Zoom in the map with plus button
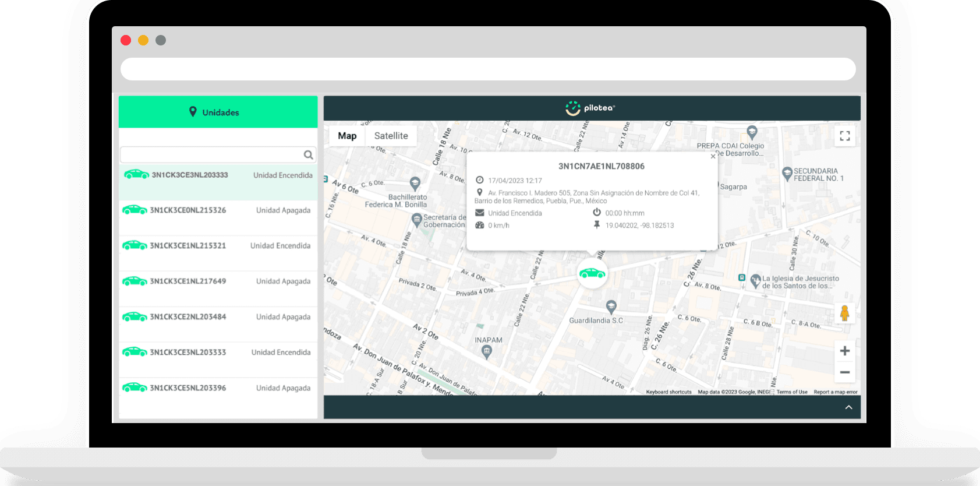Viewport: 980px width, 486px height. tap(844, 351)
